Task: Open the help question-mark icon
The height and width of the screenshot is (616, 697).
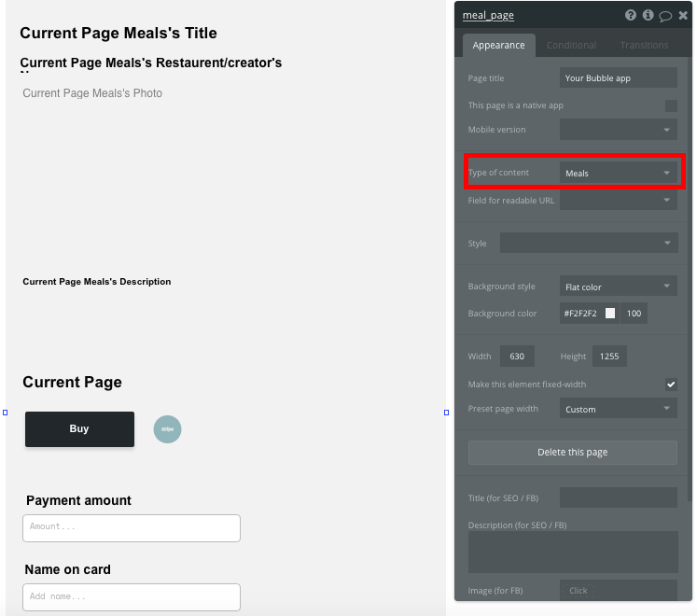Action: click(x=631, y=16)
